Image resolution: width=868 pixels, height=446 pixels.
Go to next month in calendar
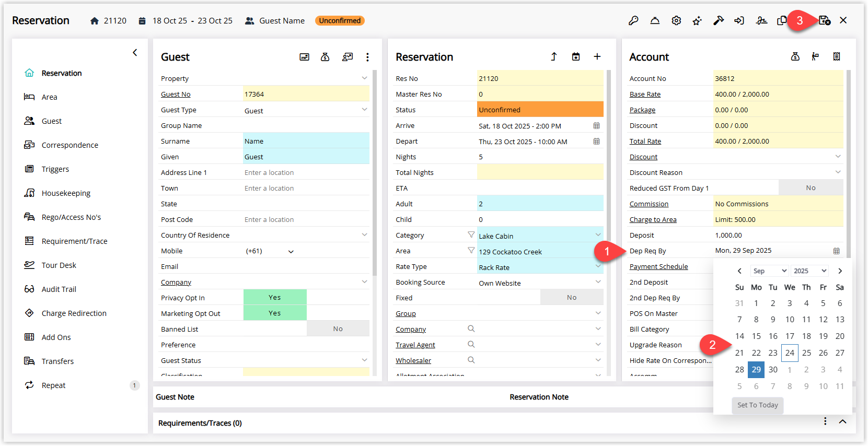(x=840, y=271)
